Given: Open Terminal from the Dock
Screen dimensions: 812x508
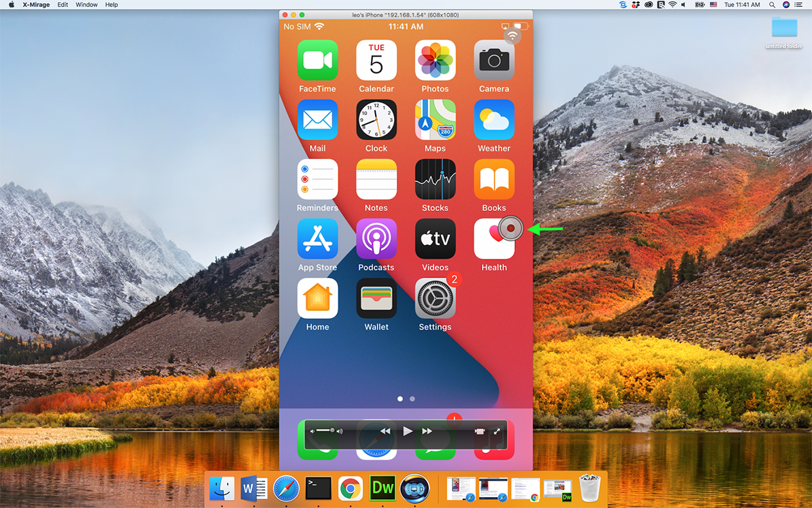Looking at the screenshot, I should click(319, 488).
